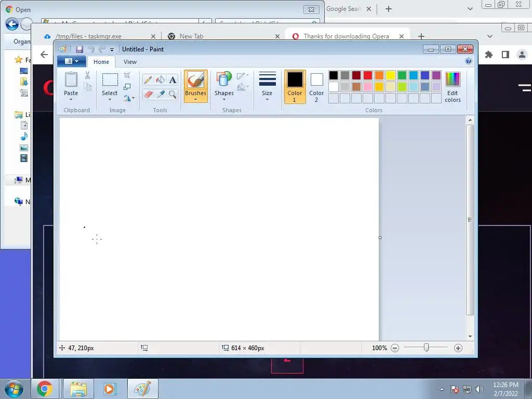Image resolution: width=532 pixels, height=399 pixels.
Task: Expand the Size dropdown arrow
Action: pyautogui.click(x=267, y=99)
